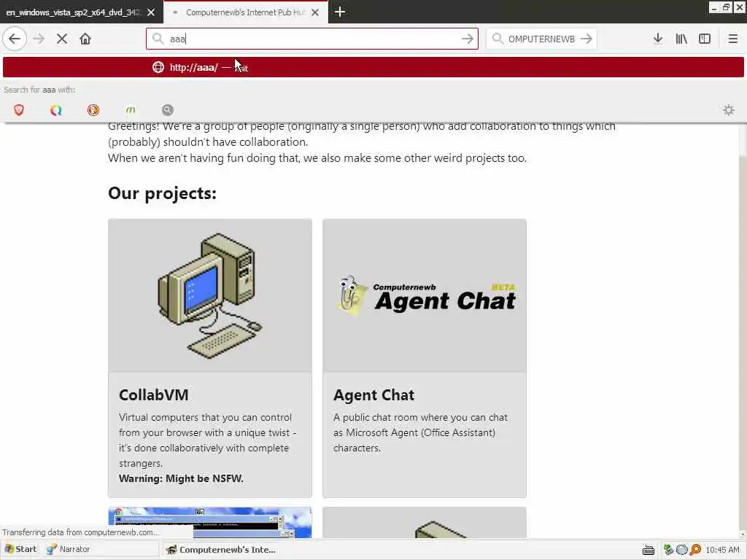Click the Agent Chat logo image

coord(425,296)
